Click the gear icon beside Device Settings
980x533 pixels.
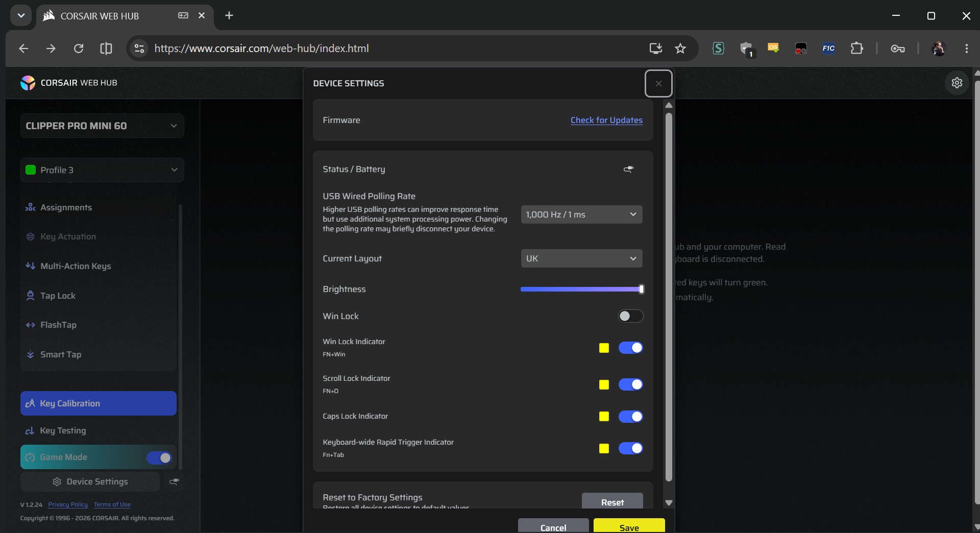tap(57, 481)
